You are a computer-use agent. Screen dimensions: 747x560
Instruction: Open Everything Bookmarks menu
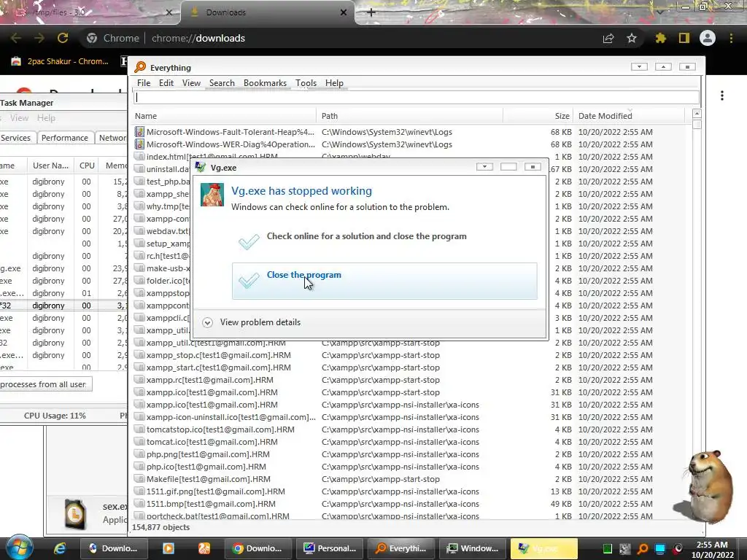(x=265, y=83)
